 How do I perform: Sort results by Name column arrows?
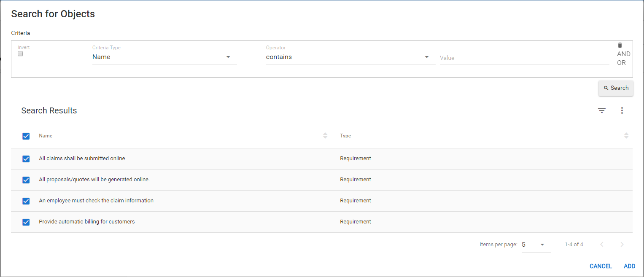coord(325,136)
